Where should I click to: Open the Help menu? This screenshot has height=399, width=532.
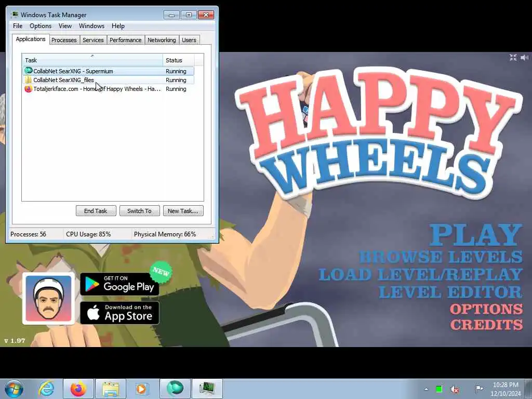[118, 26]
